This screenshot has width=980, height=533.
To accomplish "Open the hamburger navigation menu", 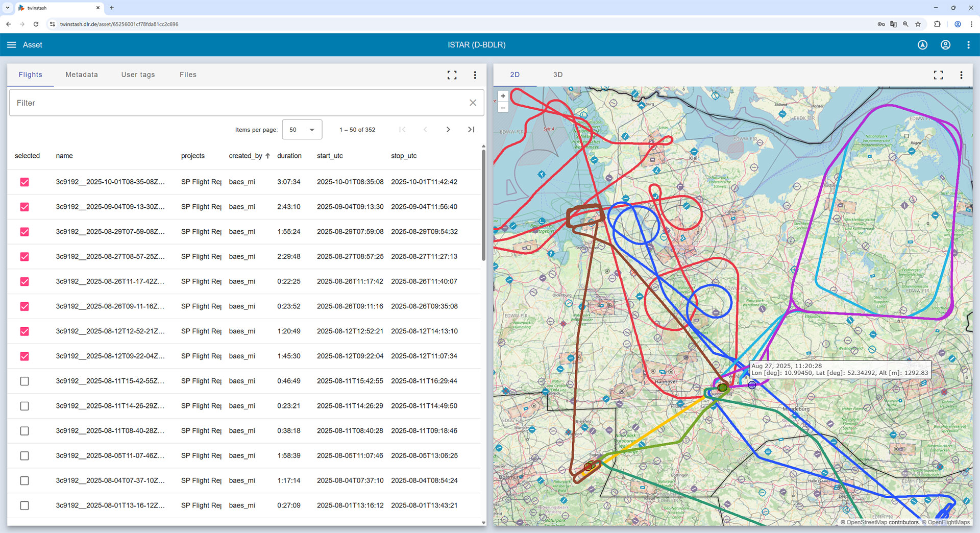I will pyautogui.click(x=11, y=45).
